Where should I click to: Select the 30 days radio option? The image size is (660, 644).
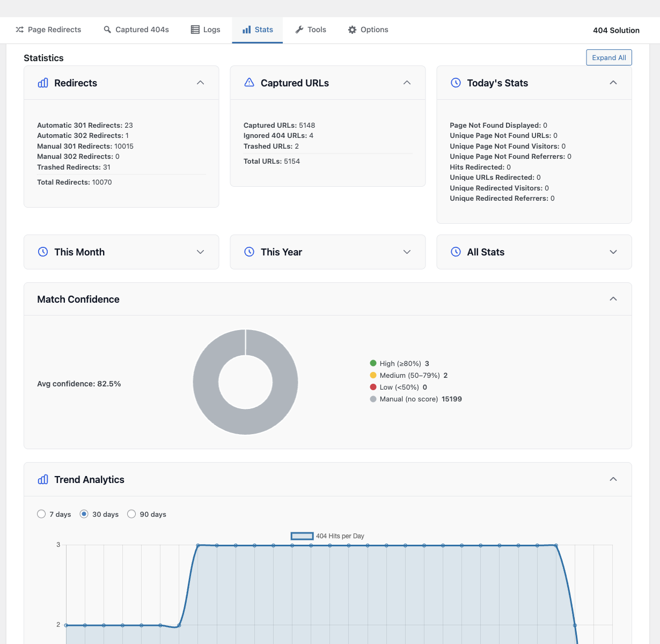(84, 514)
